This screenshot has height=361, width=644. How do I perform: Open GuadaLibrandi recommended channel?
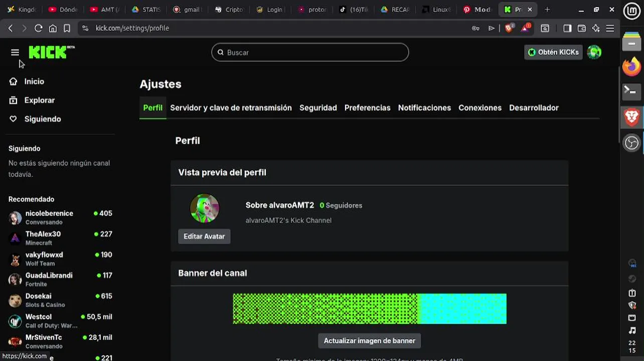coord(60,279)
